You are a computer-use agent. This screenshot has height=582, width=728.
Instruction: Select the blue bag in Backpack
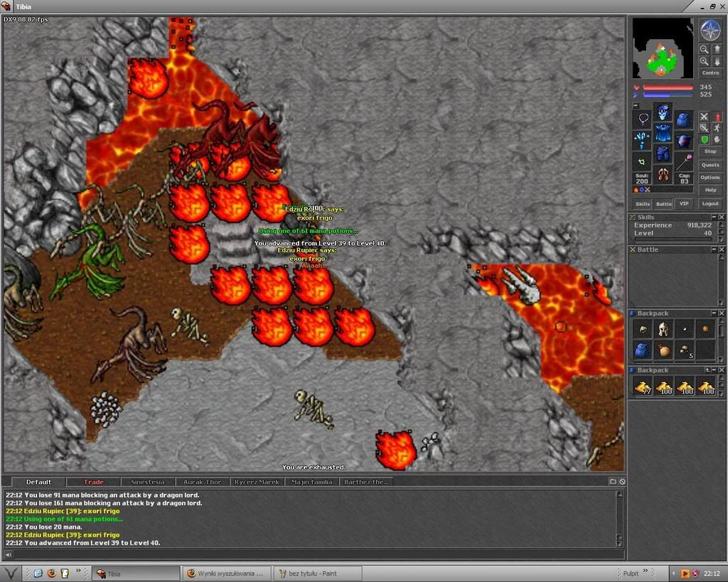(x=642, y=350)
